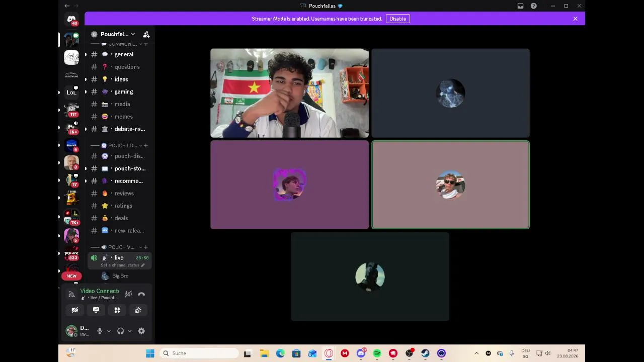Disable Streamer Mode
Viewport: 644px width, 362px height.
[x=397, y=19]
